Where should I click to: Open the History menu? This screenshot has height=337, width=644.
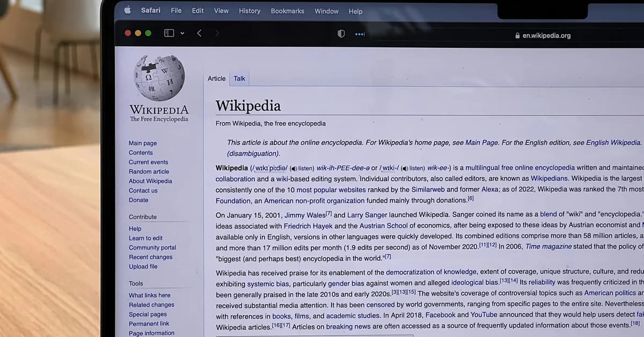pos(250,11)
